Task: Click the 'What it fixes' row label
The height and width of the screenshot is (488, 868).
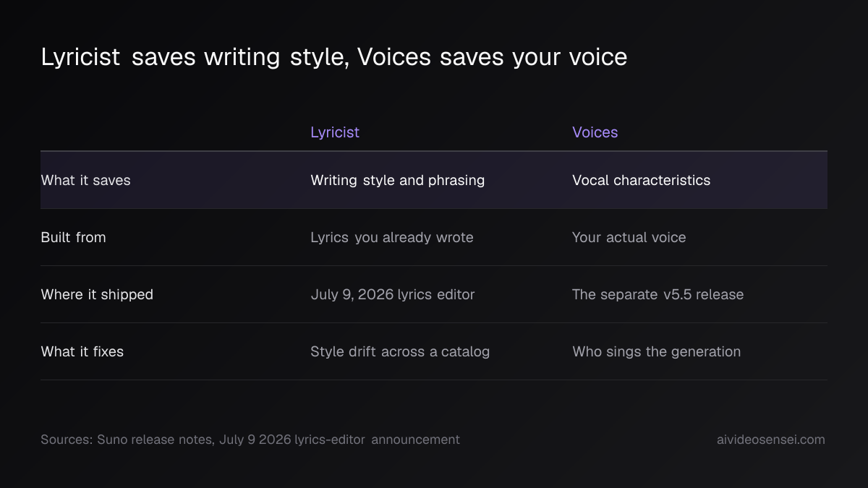Action: pyautogui.click(x=82, y=351)
